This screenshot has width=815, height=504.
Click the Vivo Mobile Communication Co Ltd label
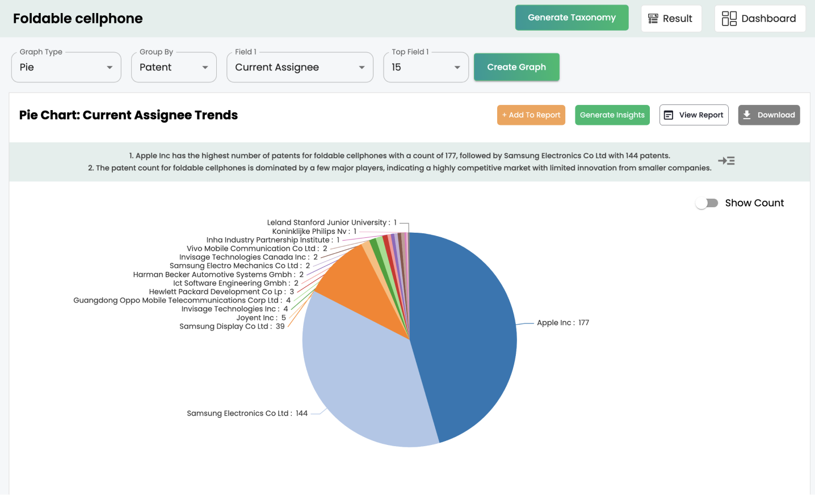pyautogui.click(x=257, y=249)
